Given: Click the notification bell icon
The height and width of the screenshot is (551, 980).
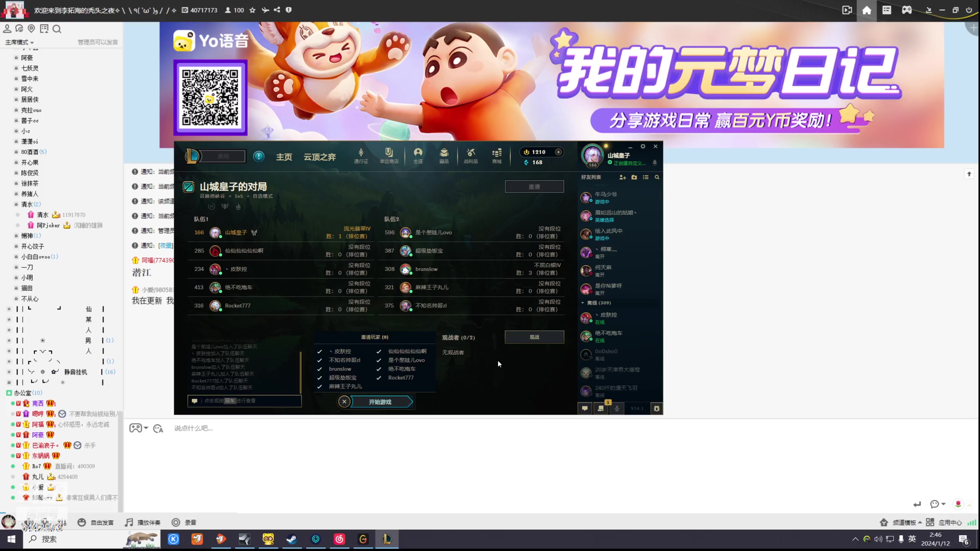Looking at the screenshot, I should click(x=655, y=163).
